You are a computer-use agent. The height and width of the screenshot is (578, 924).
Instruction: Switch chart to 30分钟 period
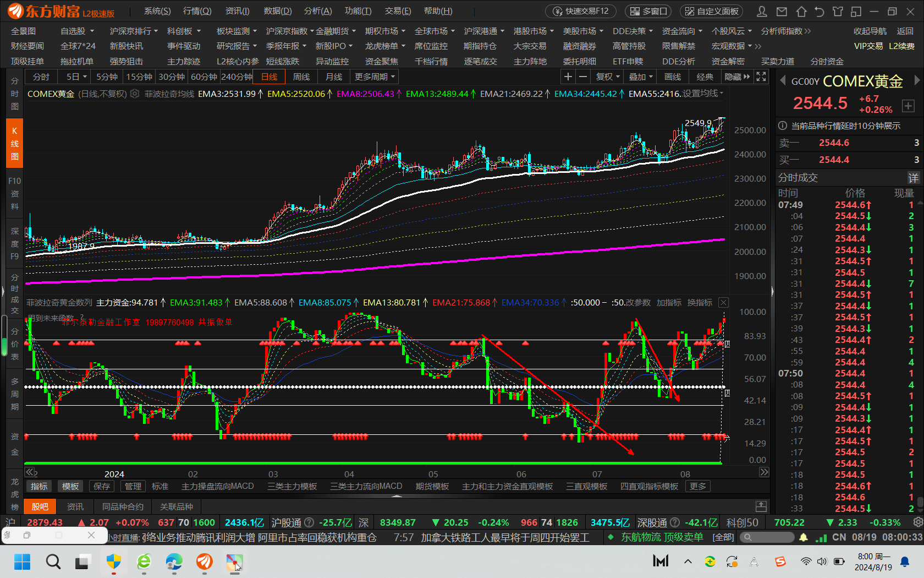pos(172,77)
